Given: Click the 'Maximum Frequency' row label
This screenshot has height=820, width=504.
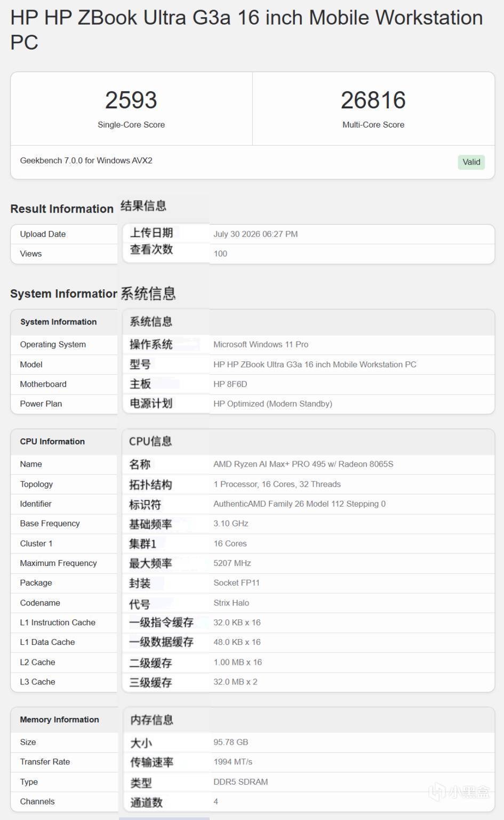Looking at the screenshot, I should pos(58,563).
